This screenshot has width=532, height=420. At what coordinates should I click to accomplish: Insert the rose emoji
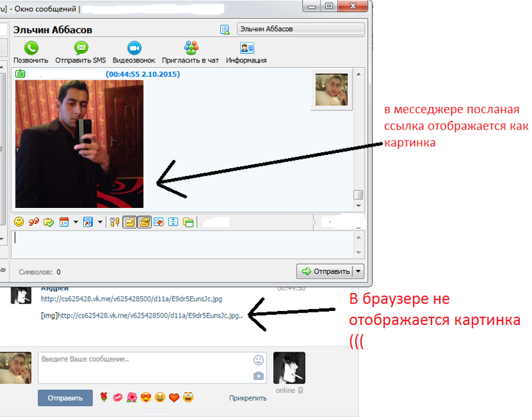click(x=104, y=397)
